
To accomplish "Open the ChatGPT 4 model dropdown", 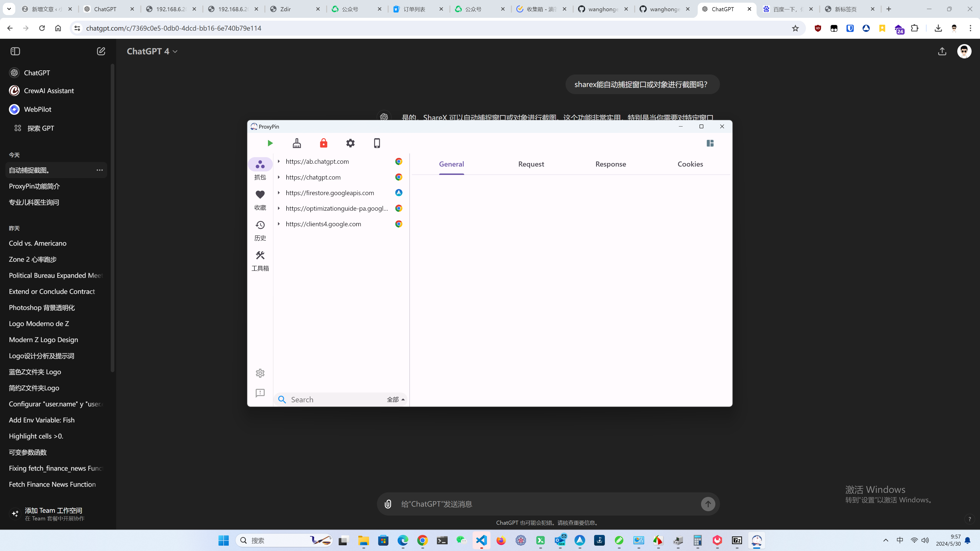I will tap(152, 51).
